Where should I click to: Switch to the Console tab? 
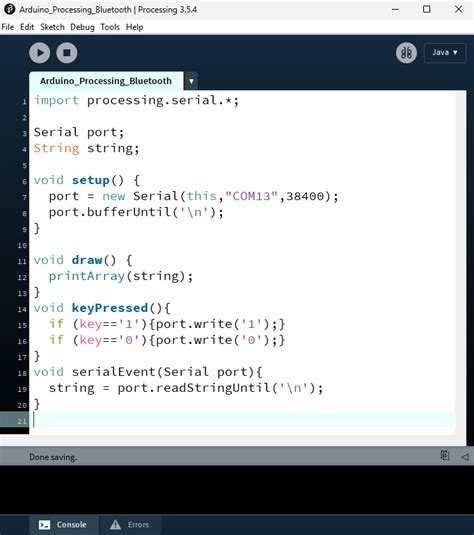(x=64, y=524)
